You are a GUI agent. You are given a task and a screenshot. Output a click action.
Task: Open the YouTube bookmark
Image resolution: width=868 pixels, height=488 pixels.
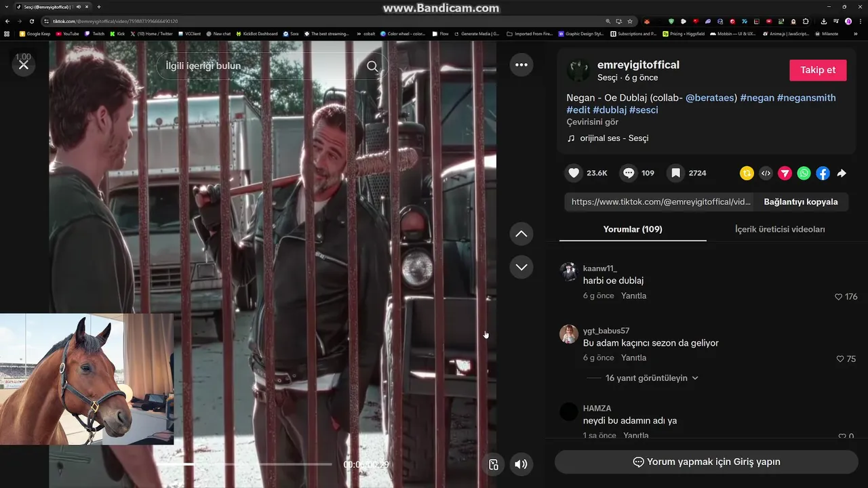coord(67,33)
